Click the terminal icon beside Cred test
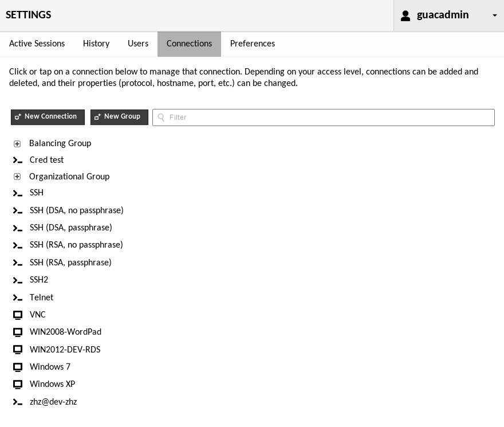The image size is (504, 427). [x=18, y=160]
